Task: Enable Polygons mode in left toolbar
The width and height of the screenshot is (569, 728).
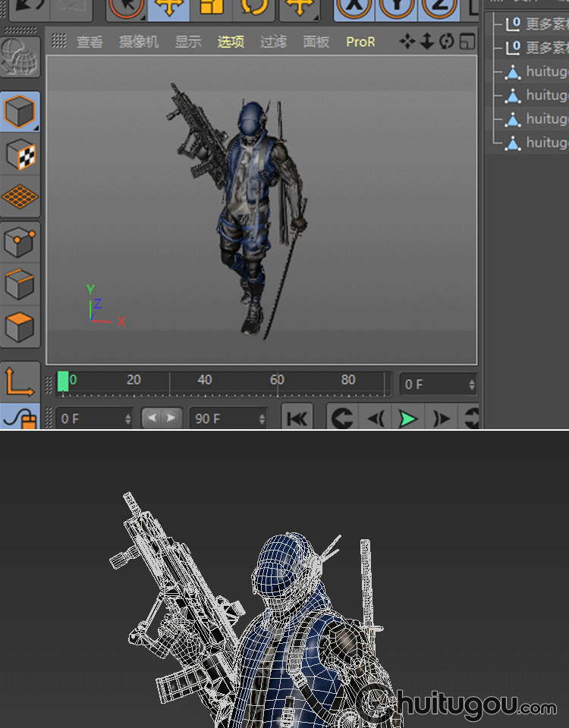Action: [20, 327]
